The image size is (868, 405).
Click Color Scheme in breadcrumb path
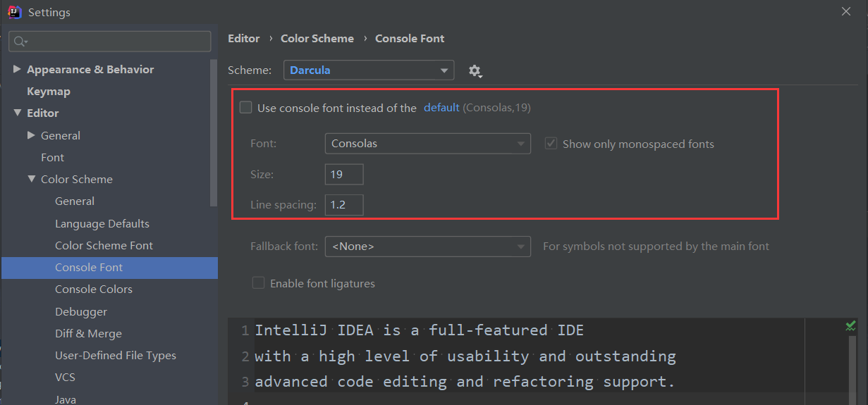pyautogui.click(x=317, y=39)
